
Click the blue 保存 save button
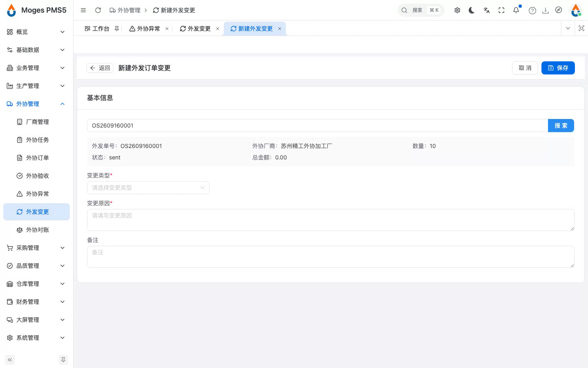point(558,68)
